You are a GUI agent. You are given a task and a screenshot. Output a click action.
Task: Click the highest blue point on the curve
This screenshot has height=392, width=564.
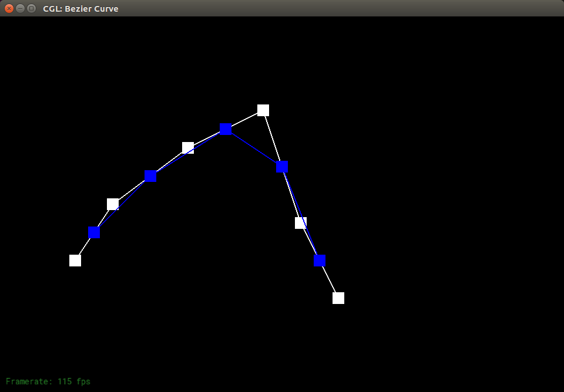(226, 129)
